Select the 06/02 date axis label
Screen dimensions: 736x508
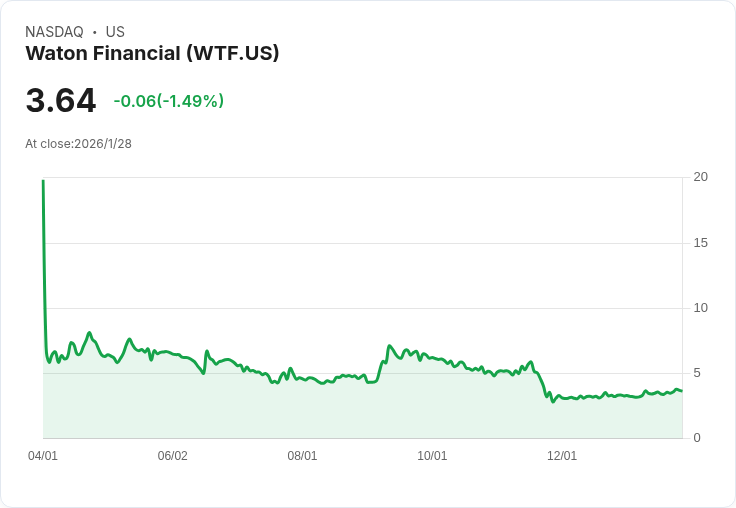173,456
